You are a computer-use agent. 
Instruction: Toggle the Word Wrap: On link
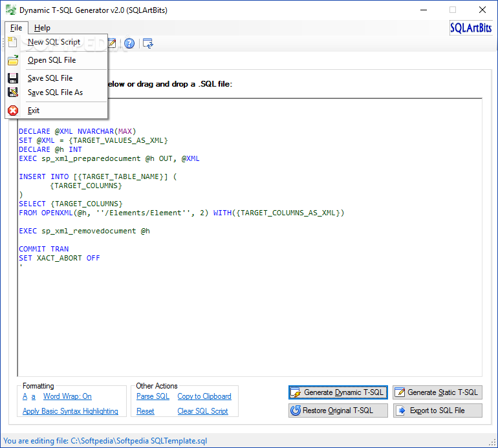(x=67, y=396)
